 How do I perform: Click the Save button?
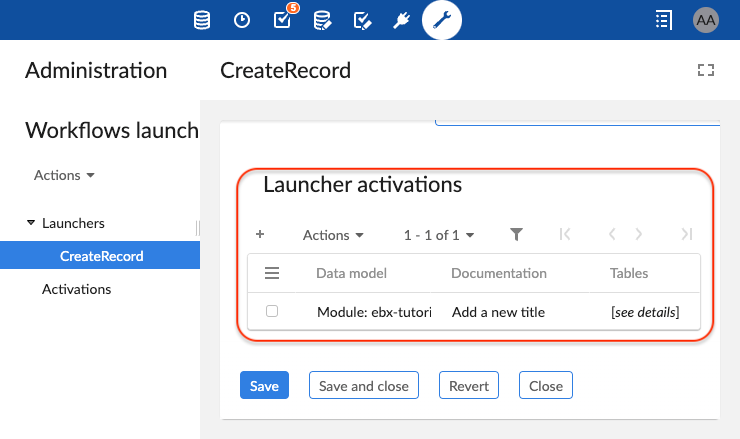(264, 386)
